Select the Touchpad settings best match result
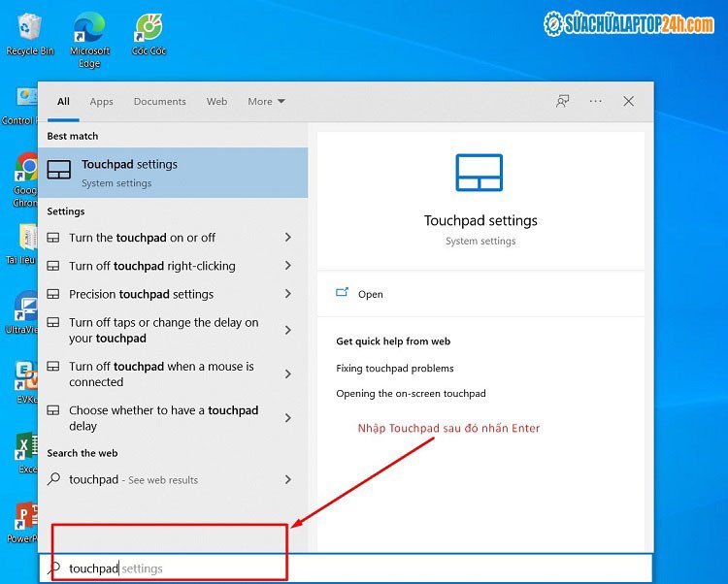The height and width of the screenshot is (584, 728). point(173,173)
